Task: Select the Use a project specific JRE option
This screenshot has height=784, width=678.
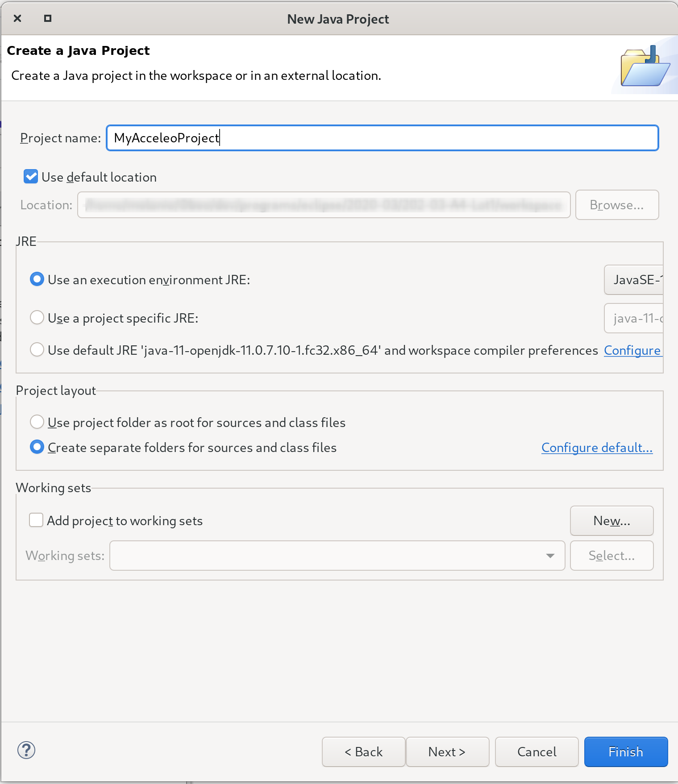Action: [x=37, y=317]
